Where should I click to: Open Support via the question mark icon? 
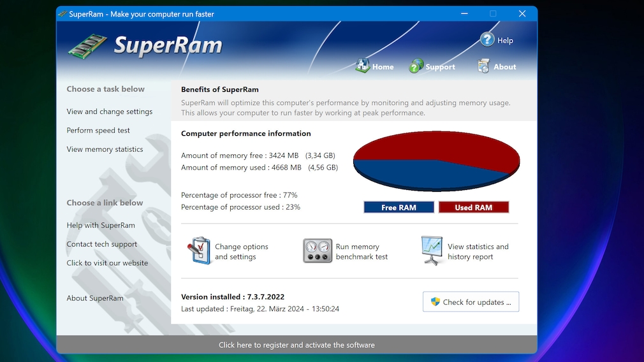[416, 66]
